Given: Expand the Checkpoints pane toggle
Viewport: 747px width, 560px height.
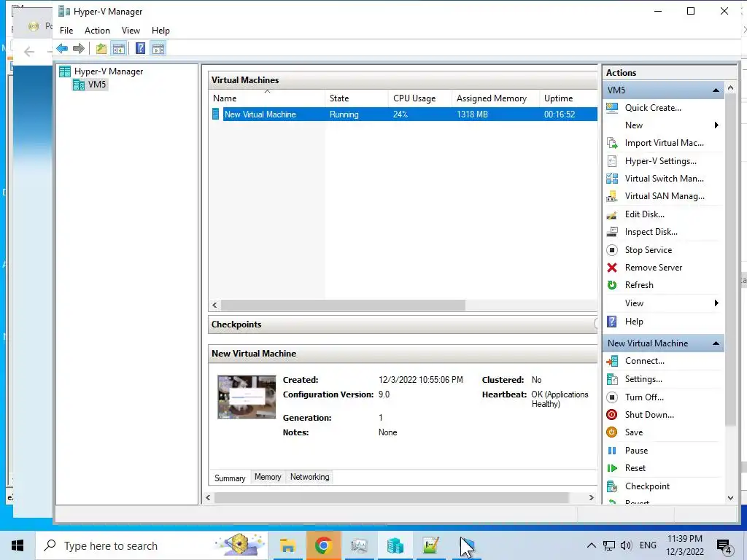Looking at the screenshot, I should (595, 324).
